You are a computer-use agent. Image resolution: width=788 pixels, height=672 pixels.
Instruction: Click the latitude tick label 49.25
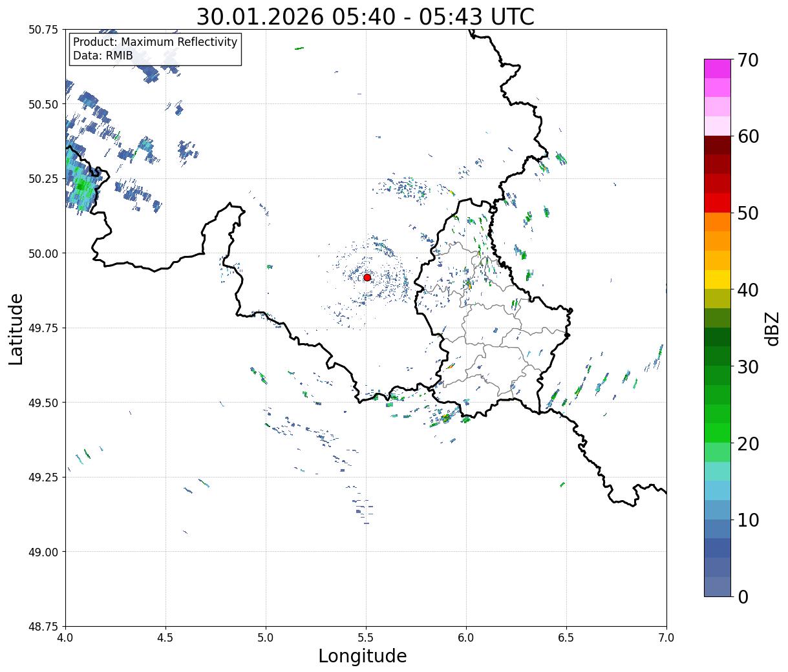click(43, 478)
